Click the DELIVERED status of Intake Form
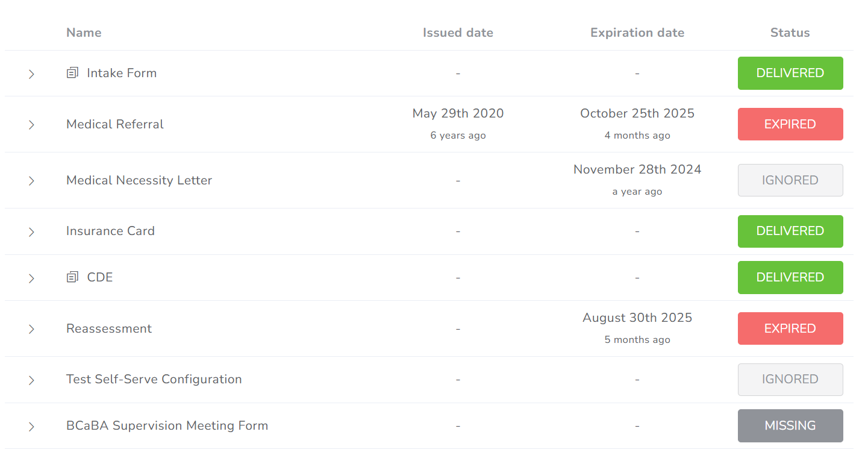The width and height of the screenshot is (868, 449). pyautogui.click(x=790, y=73)
